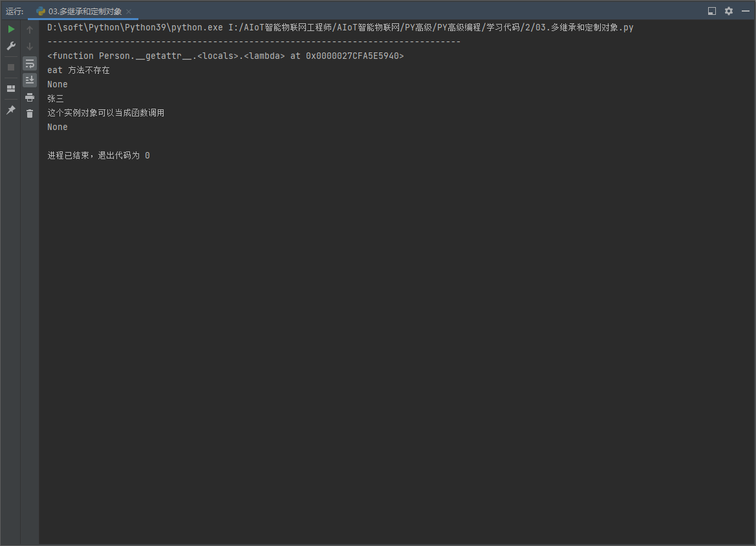Click the 'eat 方法不存在' output line
Screen dimensions: 756x546
pyautogui.click(x=79, y=70)
